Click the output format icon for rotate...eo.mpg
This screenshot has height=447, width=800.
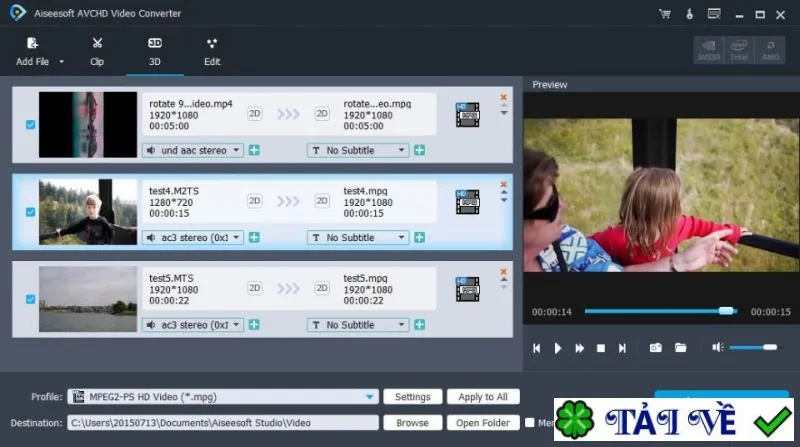467,115
